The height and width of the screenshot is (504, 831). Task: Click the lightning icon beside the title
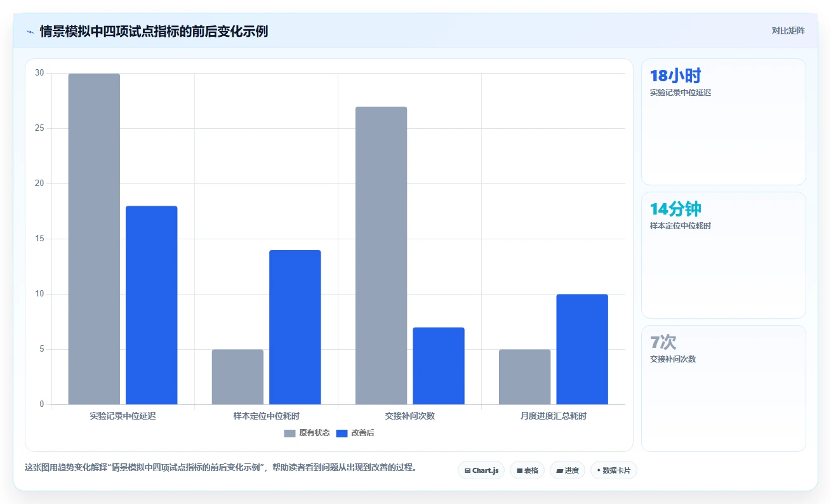pyautogui.click(x=30, y=31)
